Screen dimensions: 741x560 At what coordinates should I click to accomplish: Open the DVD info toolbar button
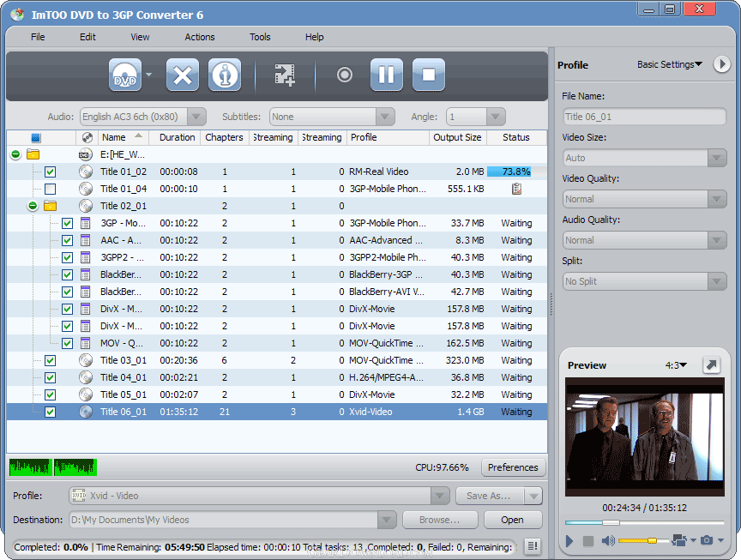pos(225,75)
